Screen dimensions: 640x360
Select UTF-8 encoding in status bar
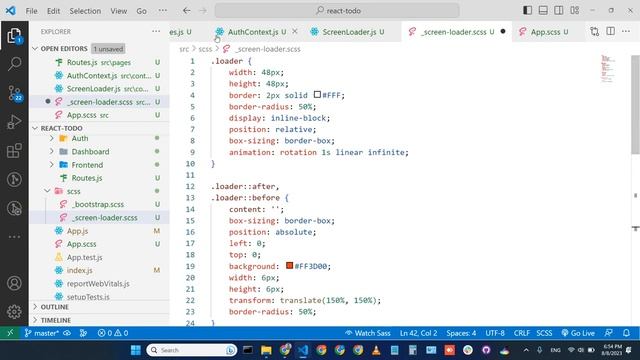495,333
